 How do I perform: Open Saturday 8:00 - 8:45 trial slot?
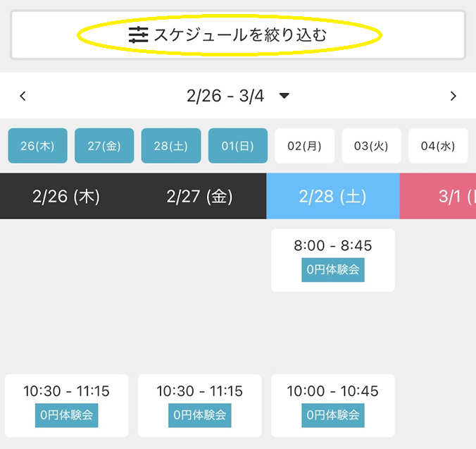point(333,259)
